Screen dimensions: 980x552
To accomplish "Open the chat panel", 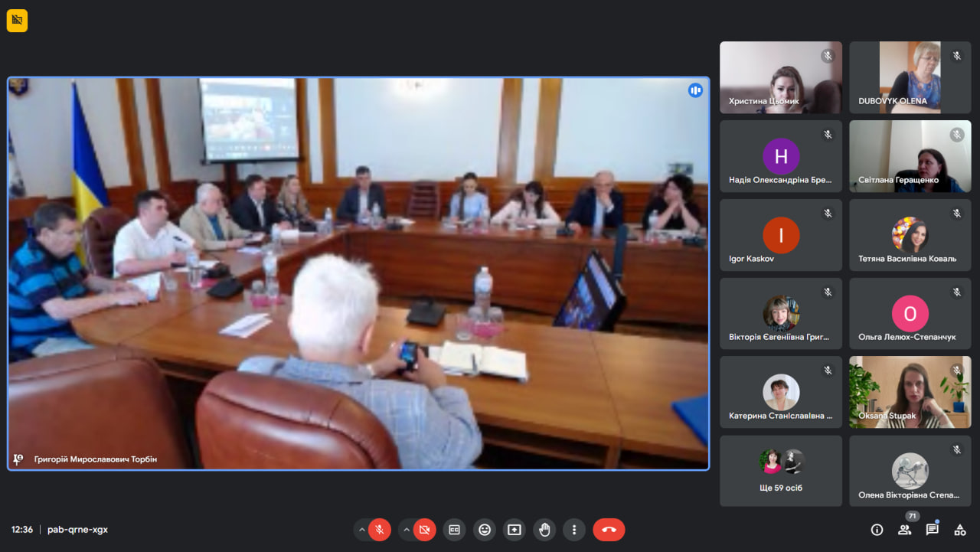I will click(932, 530).
